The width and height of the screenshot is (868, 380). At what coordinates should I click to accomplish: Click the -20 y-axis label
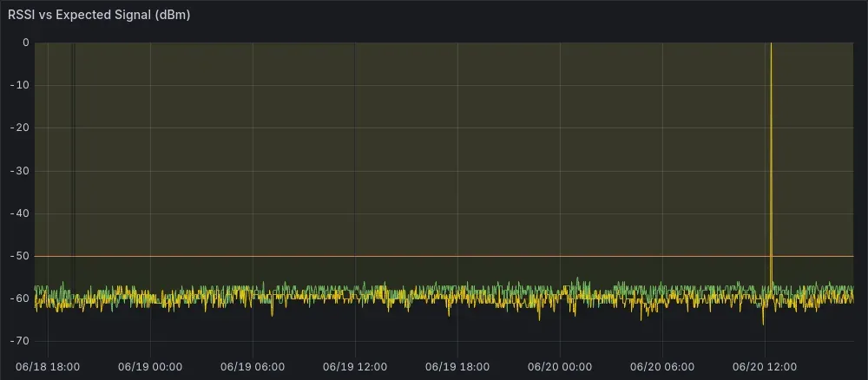20,128
